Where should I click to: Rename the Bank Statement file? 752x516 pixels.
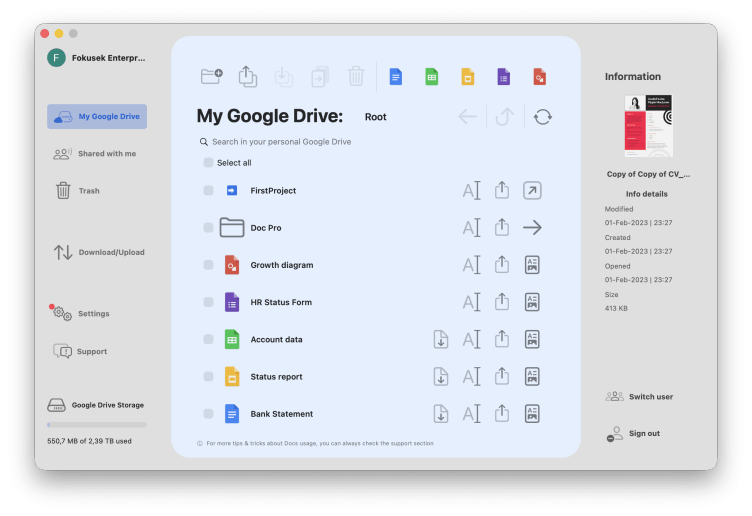(471, 413)
